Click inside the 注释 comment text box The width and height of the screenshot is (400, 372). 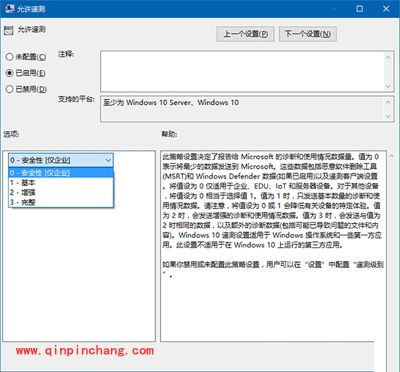pos(242,71)
